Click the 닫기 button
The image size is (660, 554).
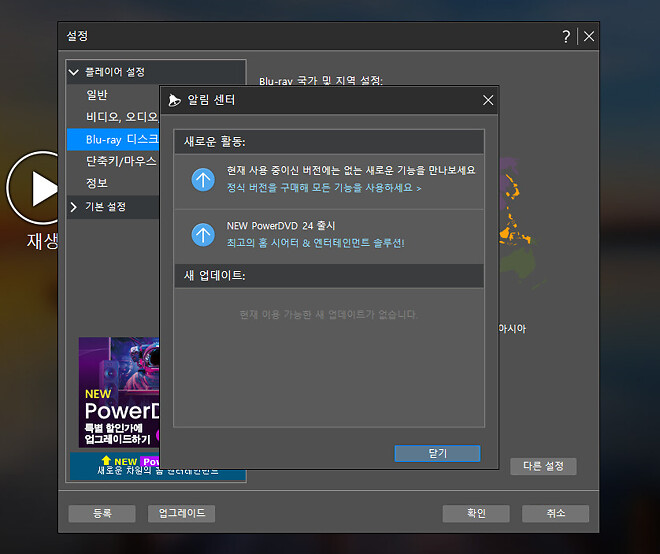point(437,453)
